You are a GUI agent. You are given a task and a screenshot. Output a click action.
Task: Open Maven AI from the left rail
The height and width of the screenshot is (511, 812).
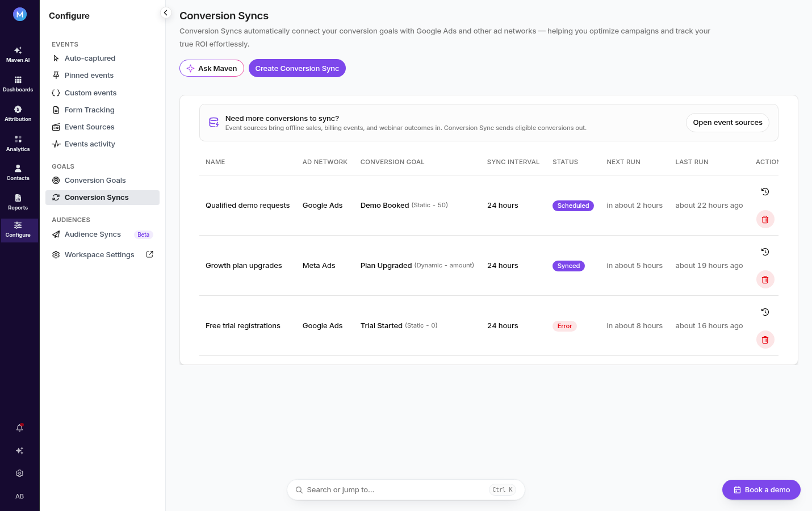[x=18, y=55]
